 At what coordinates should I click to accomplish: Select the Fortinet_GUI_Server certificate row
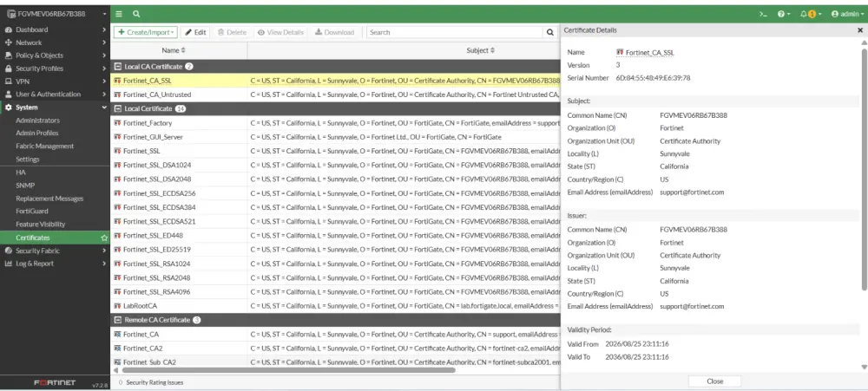[x=335, y=137]
